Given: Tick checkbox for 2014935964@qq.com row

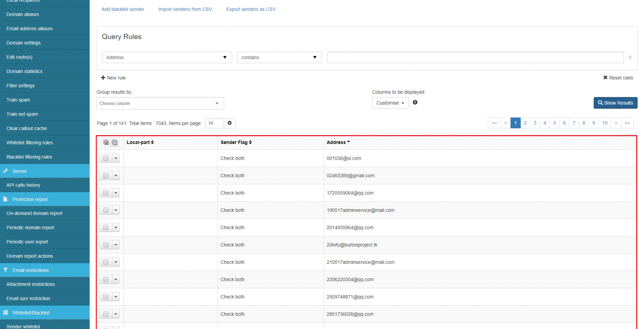Looking at the screenshot, I should click(106, 228).
